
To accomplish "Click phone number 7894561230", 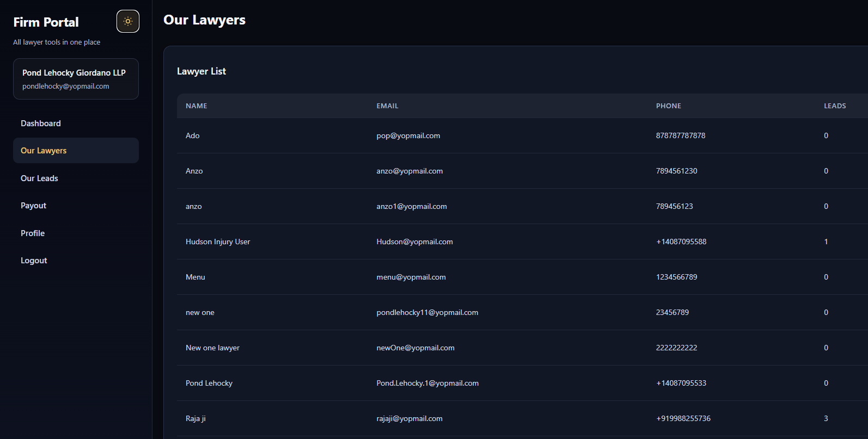I will 677,171.
